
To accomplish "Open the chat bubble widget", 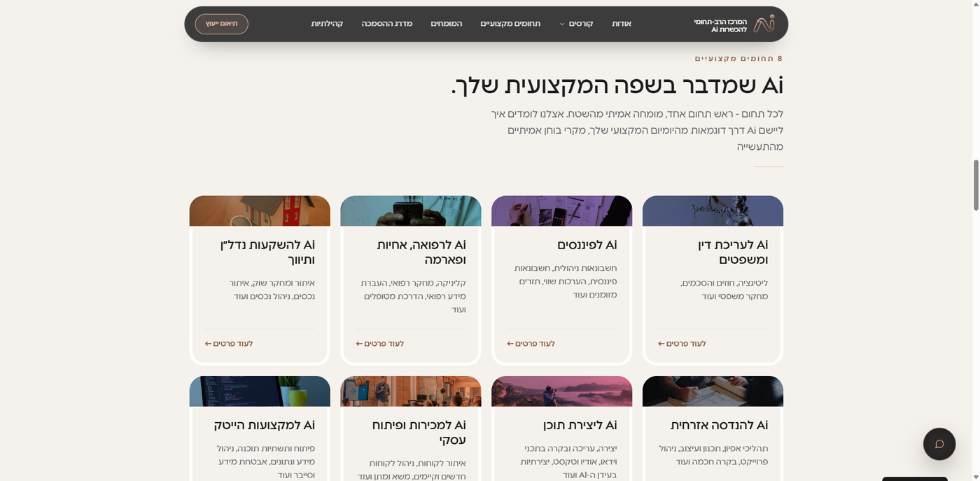I will (x=939, y=444).
